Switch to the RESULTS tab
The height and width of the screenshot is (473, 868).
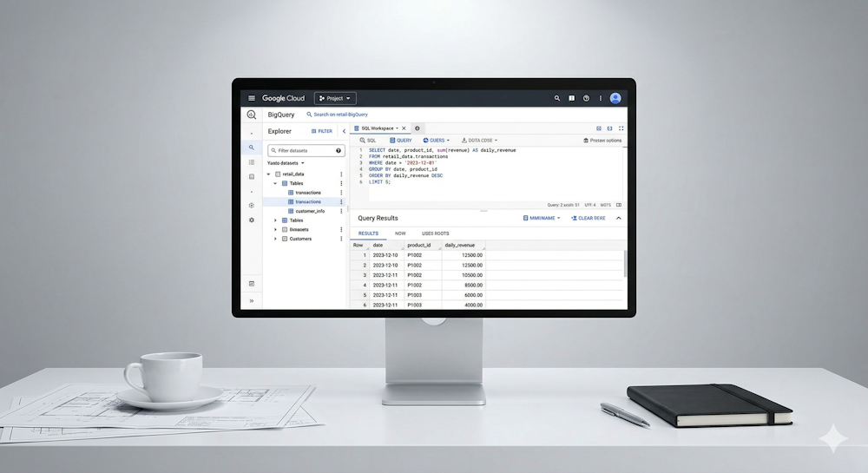pyautogui.click(x=368, y=233)
